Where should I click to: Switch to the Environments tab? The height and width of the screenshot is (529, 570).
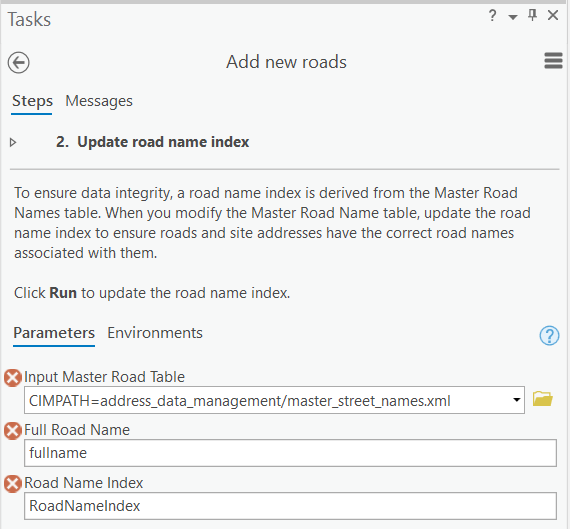click(x=155, y=333)
